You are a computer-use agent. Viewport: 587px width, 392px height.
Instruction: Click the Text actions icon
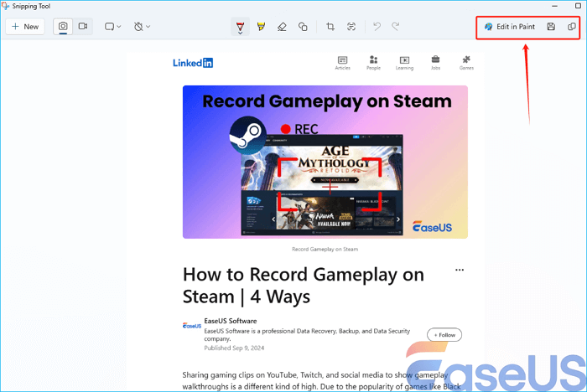(351, 27)
